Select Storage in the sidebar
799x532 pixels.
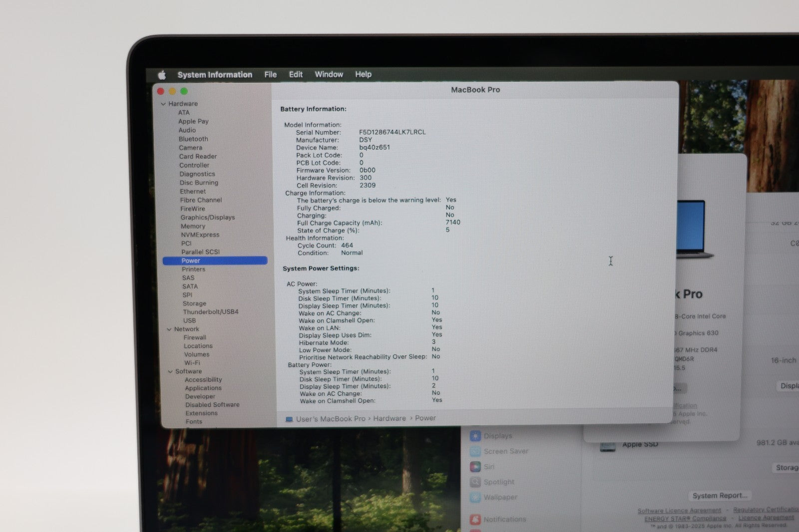click(x=194, y=303)
